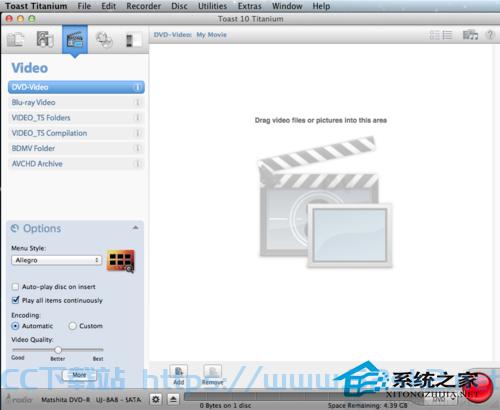Open the Menu Style Allegro dropdown
Viewport: 500px width, 410px height.
pyautogui.click(x=57, y=260)
